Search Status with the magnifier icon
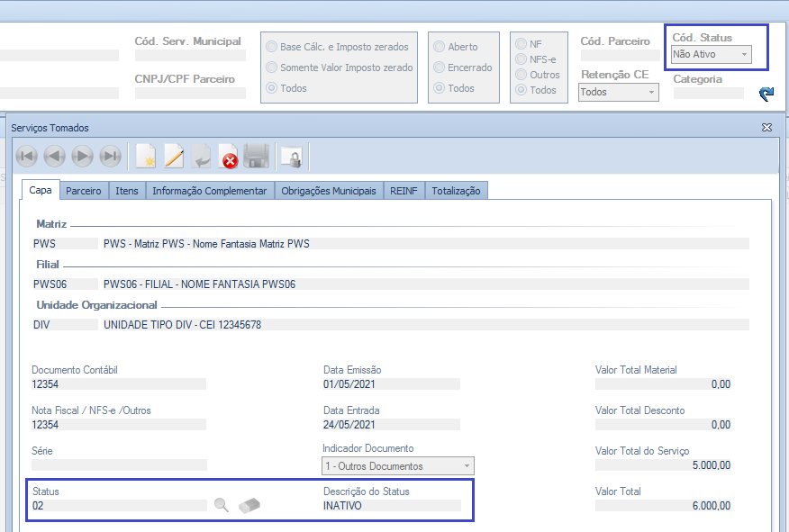This screenshot has width=789, height=532. (x=222, y=505)
